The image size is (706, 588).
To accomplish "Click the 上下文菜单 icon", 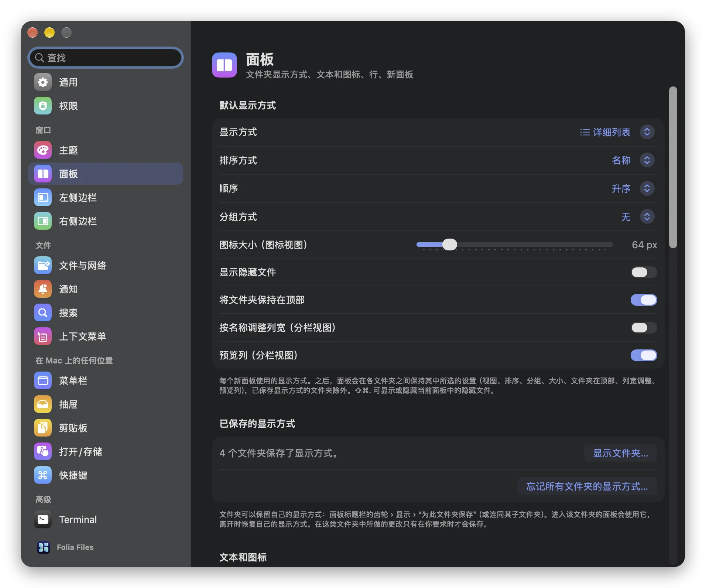I will [43, 336].
